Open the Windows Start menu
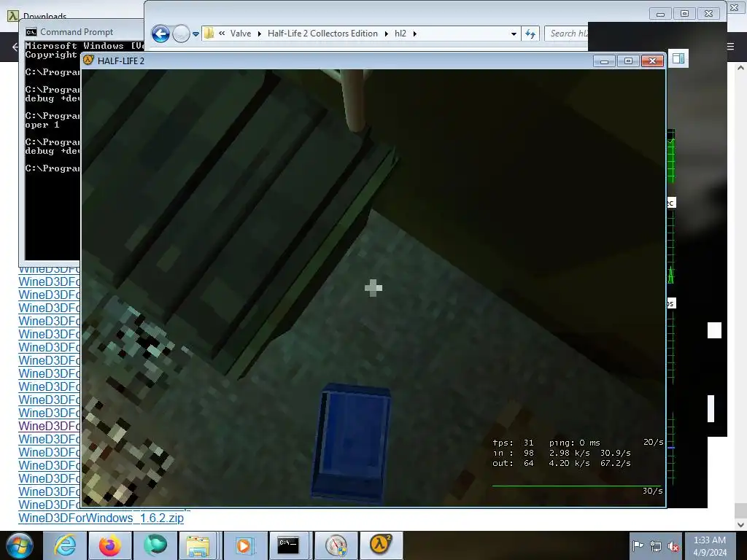Viewport: 747px width, 560px height. 20,545
